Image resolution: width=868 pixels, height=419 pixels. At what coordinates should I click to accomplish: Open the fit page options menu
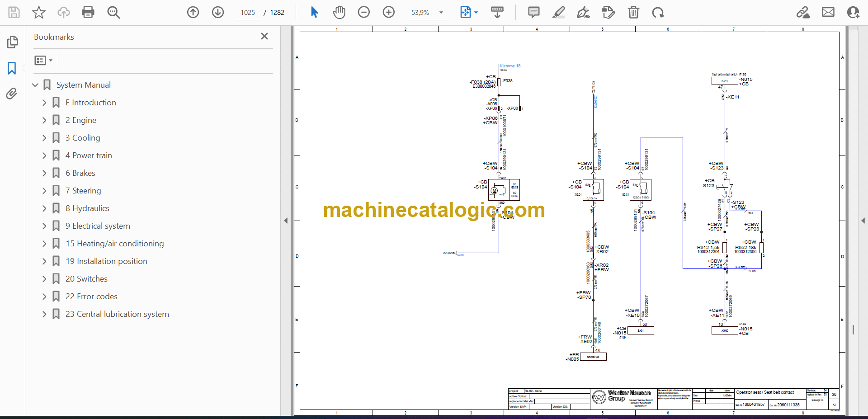pos(476,13)
